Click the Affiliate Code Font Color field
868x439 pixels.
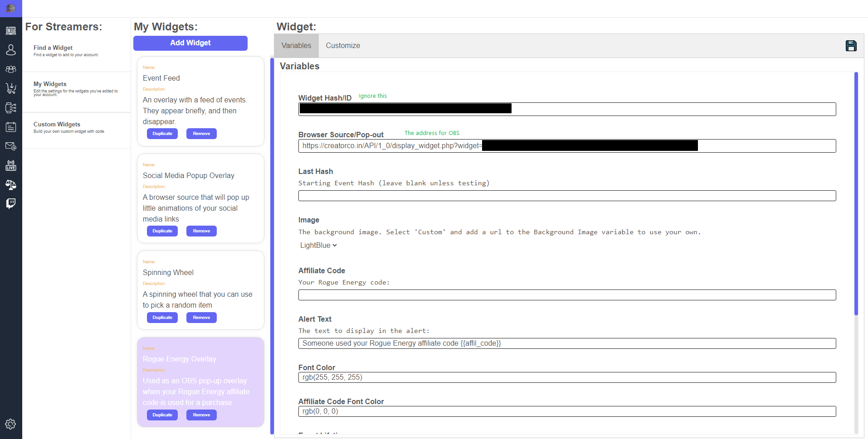coord(567,411)
